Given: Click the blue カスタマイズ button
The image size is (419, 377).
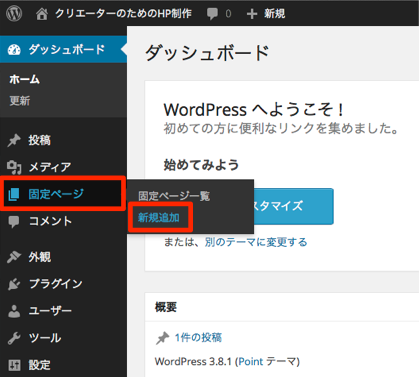Looking at the screenshot, I should pyautogui.click(x=294, y=206).
